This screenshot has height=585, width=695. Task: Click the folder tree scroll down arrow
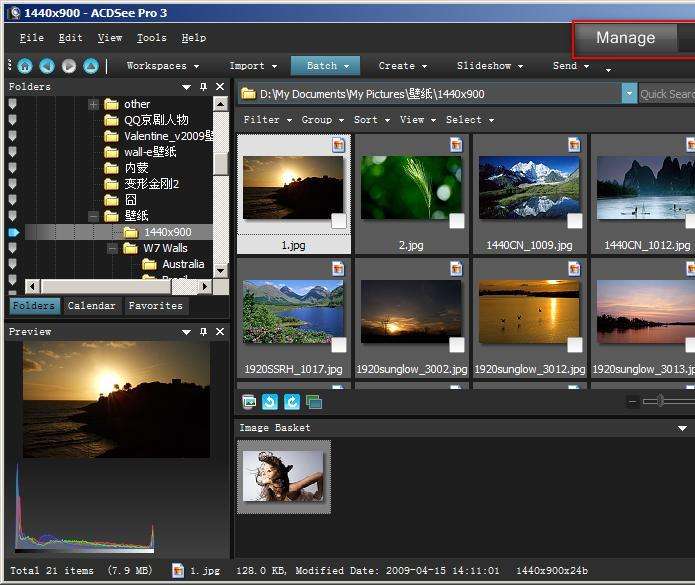point(220,270)
